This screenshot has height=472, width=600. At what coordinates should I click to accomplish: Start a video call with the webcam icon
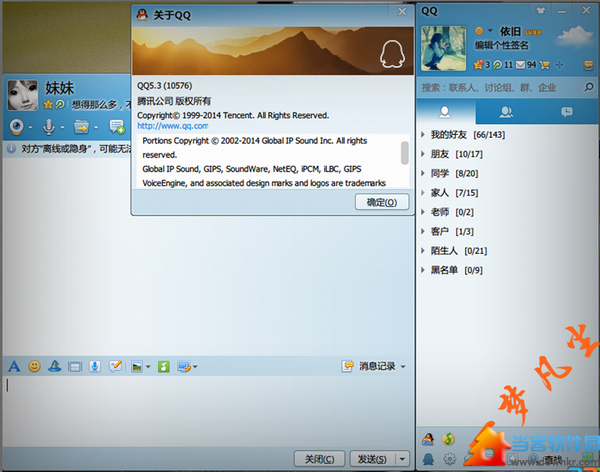17,127
